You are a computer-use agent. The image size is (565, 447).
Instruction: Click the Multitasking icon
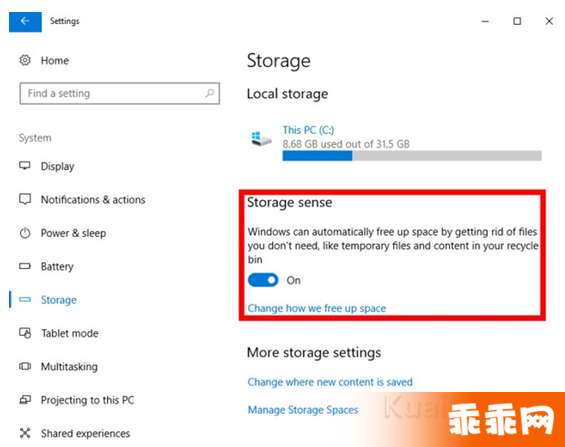click(25, 366)
